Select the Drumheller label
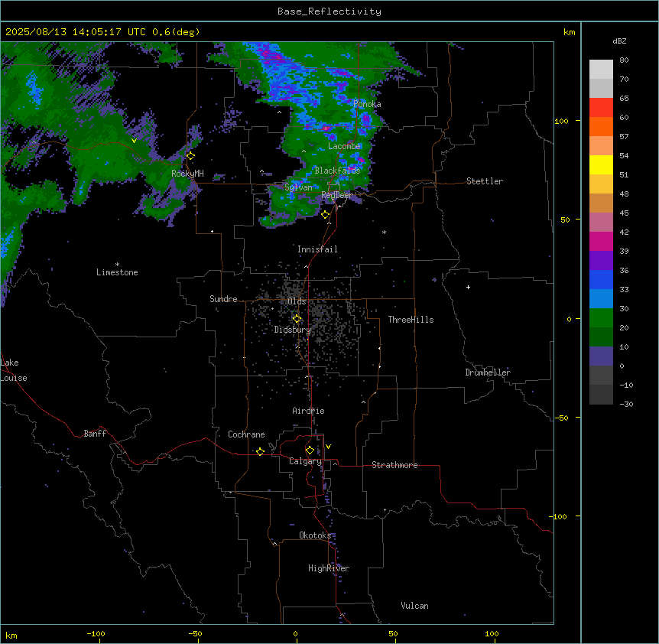This screenshot has height=644, width=659. [488, 372]
